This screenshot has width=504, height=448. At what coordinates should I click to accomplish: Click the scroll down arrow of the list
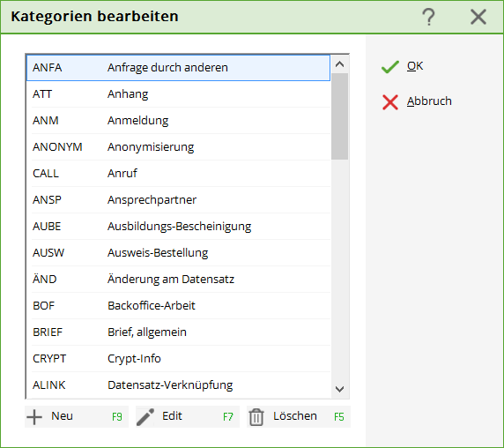[x=340, y=389]
